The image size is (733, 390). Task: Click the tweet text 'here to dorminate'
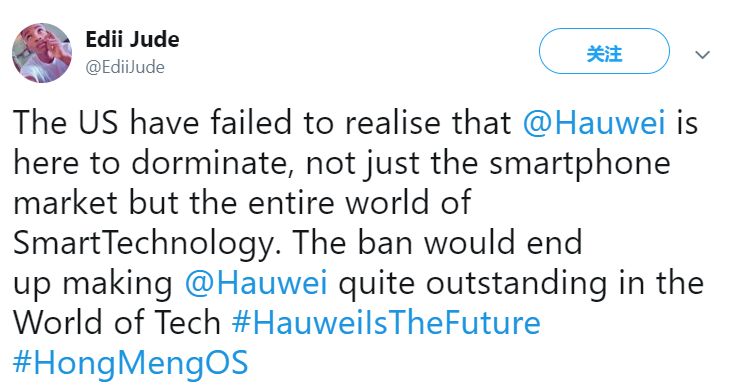point(151,163)
